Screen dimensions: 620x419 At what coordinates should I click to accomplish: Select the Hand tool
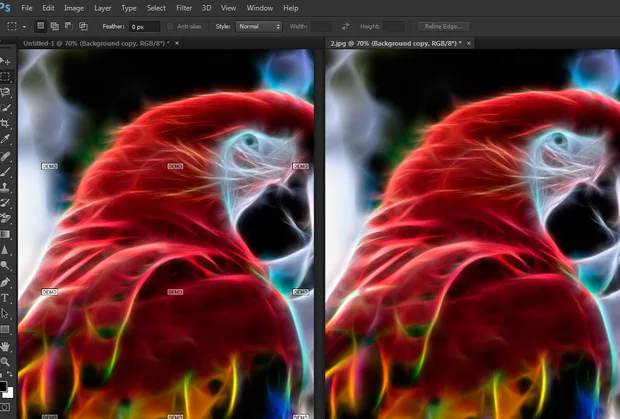(6, 345)
